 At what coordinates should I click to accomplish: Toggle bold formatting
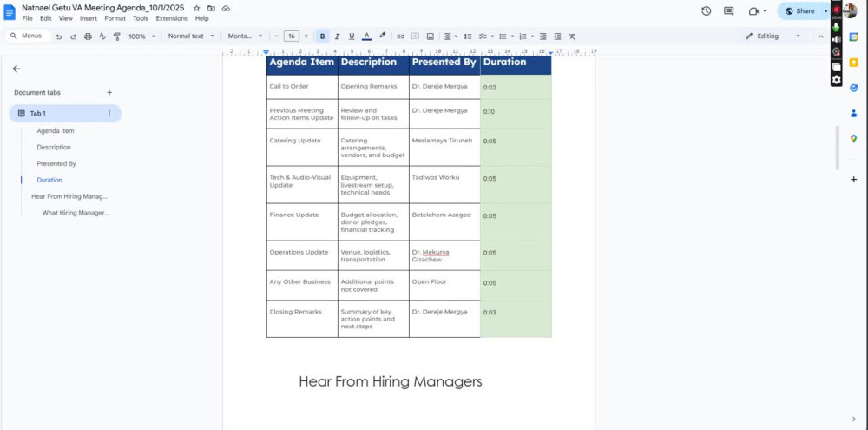coord(322,36)
